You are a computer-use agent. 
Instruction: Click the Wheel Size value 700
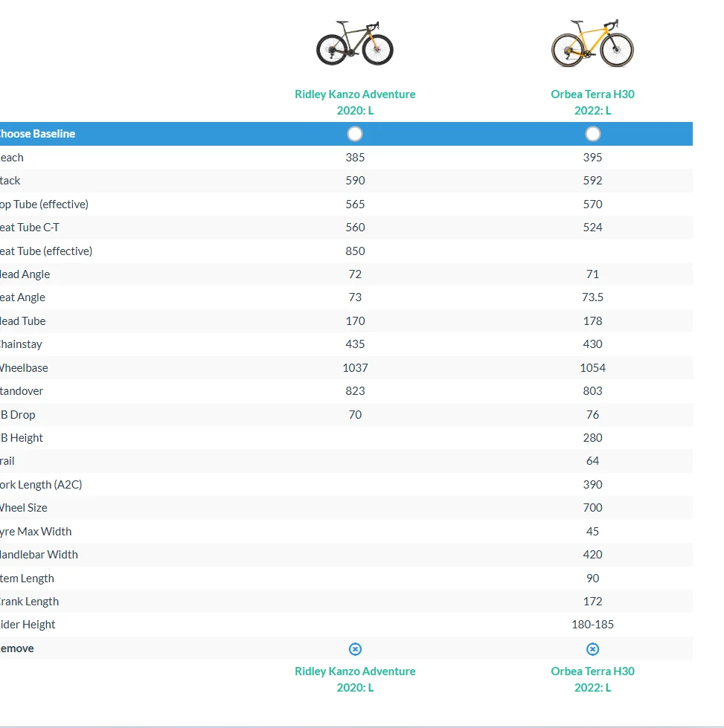(x=592, y=508)
